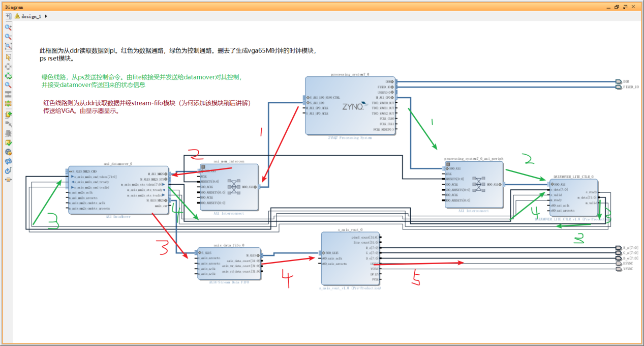Click the AXI4-Stream Data FIFO label
The height and width of the screenshot is (346, 644).
pos(229,282)
